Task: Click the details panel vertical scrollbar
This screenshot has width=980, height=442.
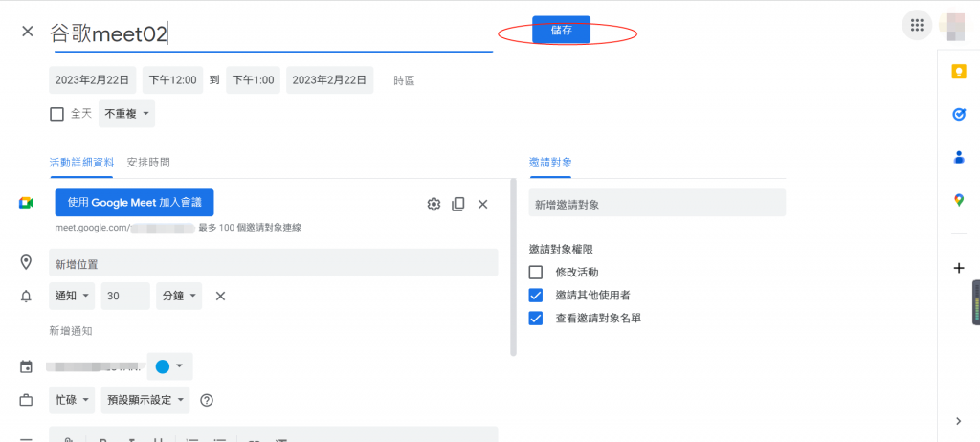Action: click(513, 267)
